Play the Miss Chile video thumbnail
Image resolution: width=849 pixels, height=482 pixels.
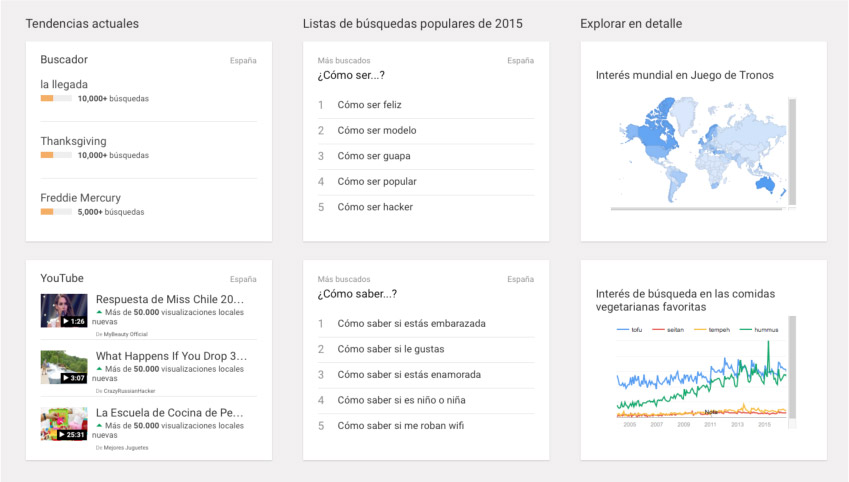[x=64, y=310]
